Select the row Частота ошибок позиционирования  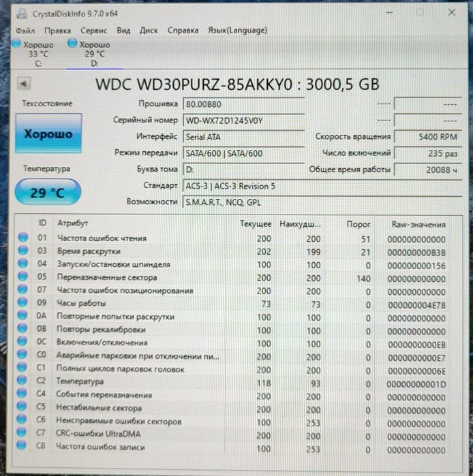coord(232,291)
